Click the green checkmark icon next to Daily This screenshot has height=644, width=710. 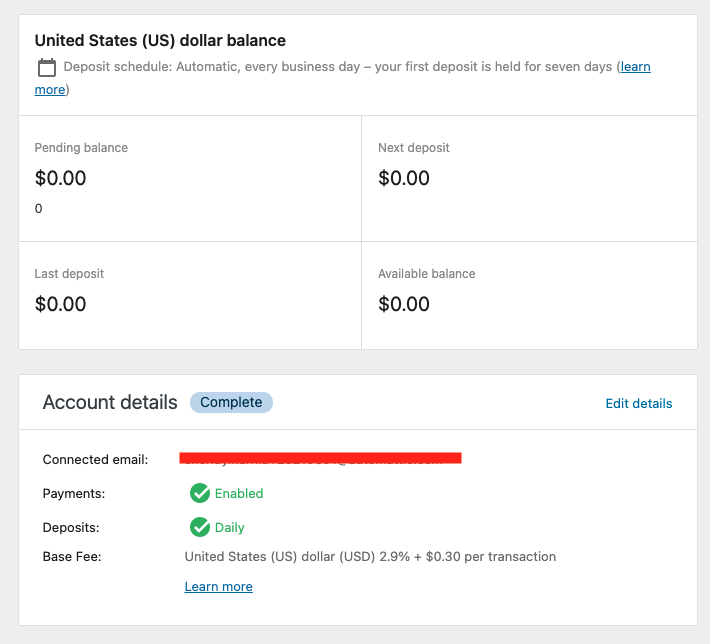click(x=200, y=527)
